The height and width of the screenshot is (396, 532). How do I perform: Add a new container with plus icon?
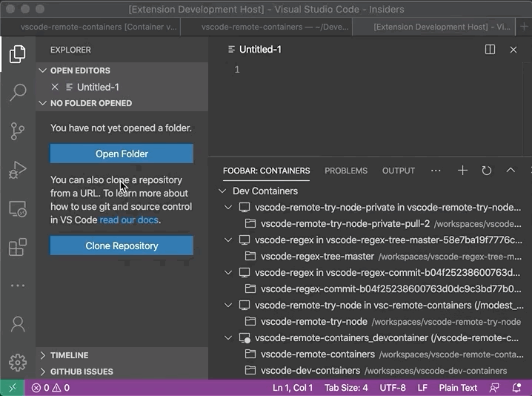point(462,171)
